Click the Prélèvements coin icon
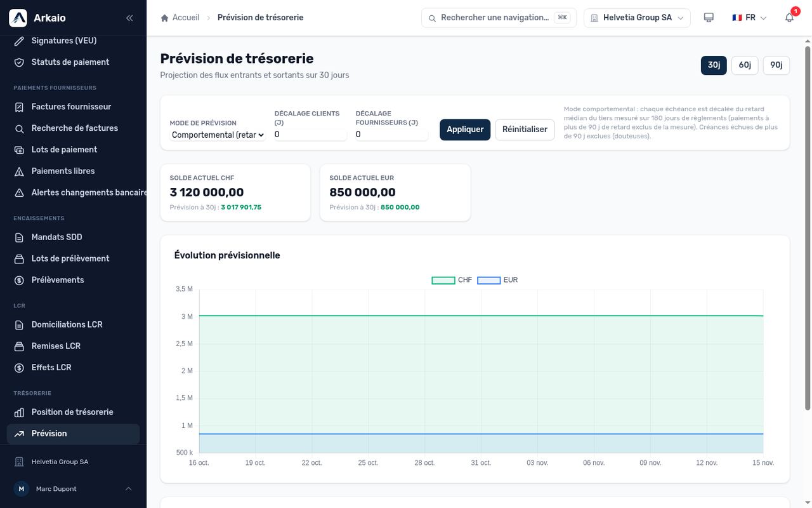The height and width of the screenshot is (508, 812). (20, 280)
